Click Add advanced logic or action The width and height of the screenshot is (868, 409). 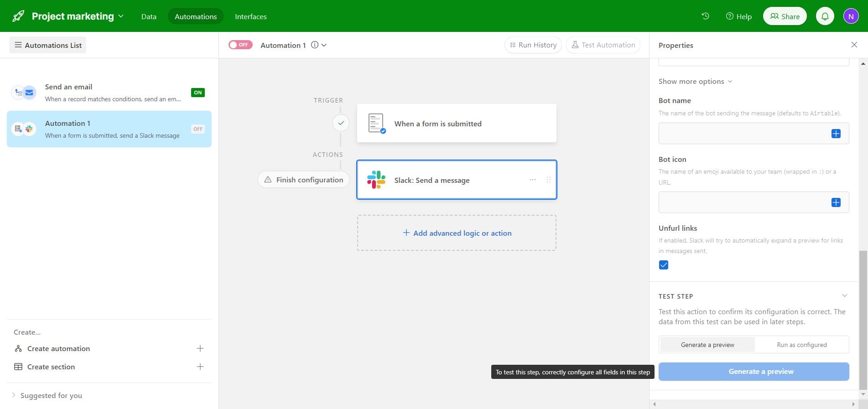457,233
